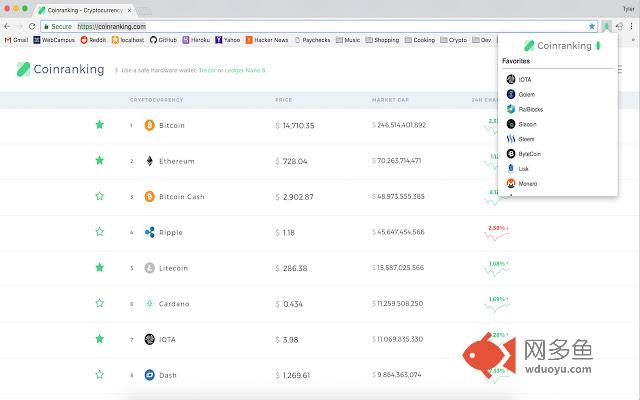Viewport: 640px width, 400px height.
Task: Toggle the Litecoin favorite star
Action: (99, 268)
